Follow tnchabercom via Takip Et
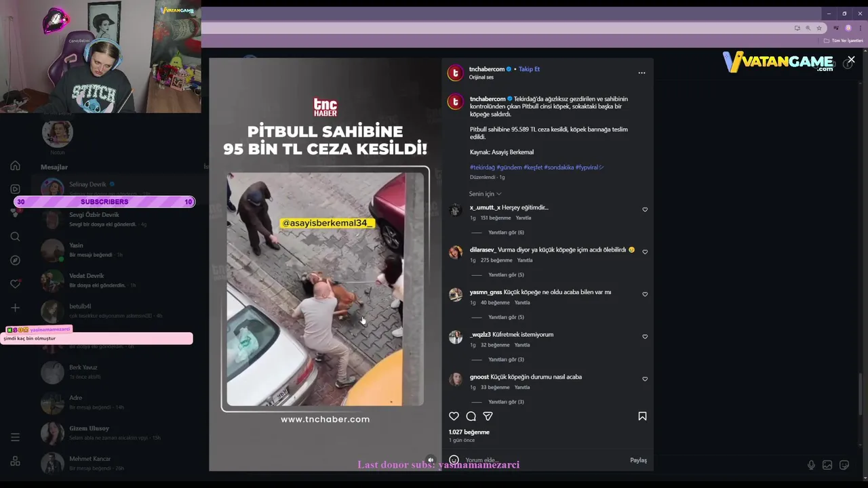The height and width of the screenshot is (488, 868). (529, 69)
